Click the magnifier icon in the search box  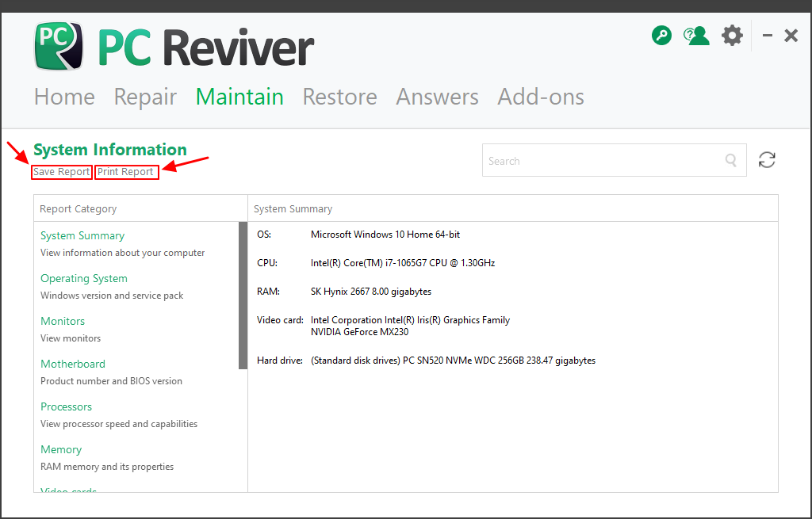click(730, 160)
